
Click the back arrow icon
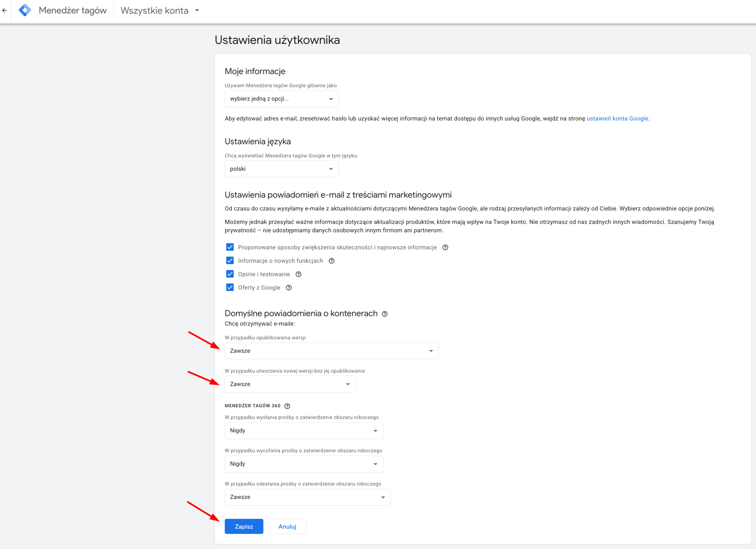tap(5, 10)
